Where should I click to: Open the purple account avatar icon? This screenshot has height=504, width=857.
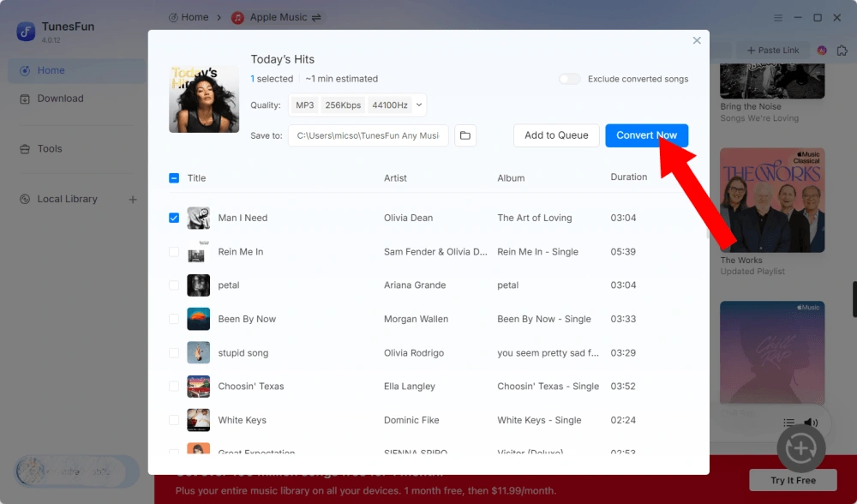coord(822,51)
